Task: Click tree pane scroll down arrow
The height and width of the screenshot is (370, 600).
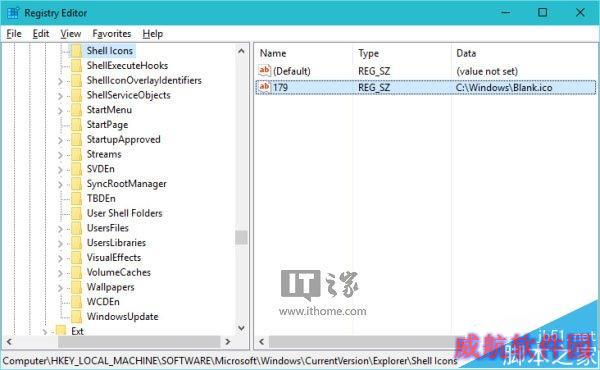Action: coord(241,328)
